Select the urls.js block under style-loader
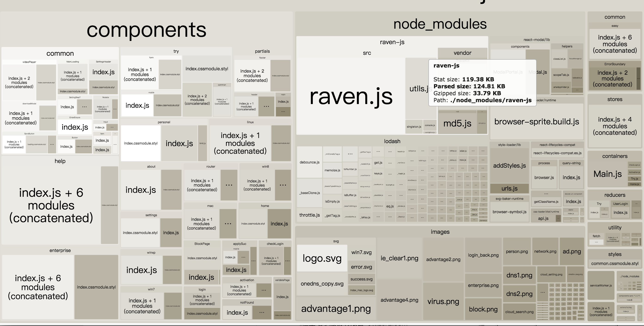The image size is (644, 326). pos(509,188)
